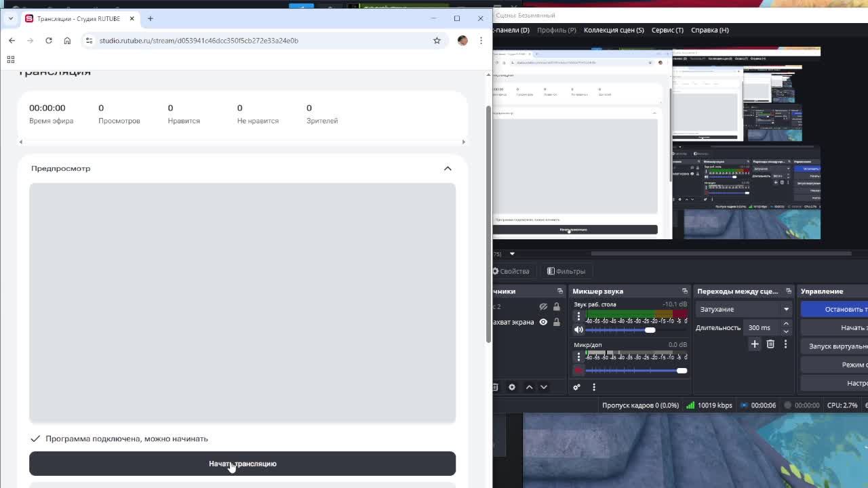Screen dimensions: 868x488
Task: Move selected source down
Action: 544,387
